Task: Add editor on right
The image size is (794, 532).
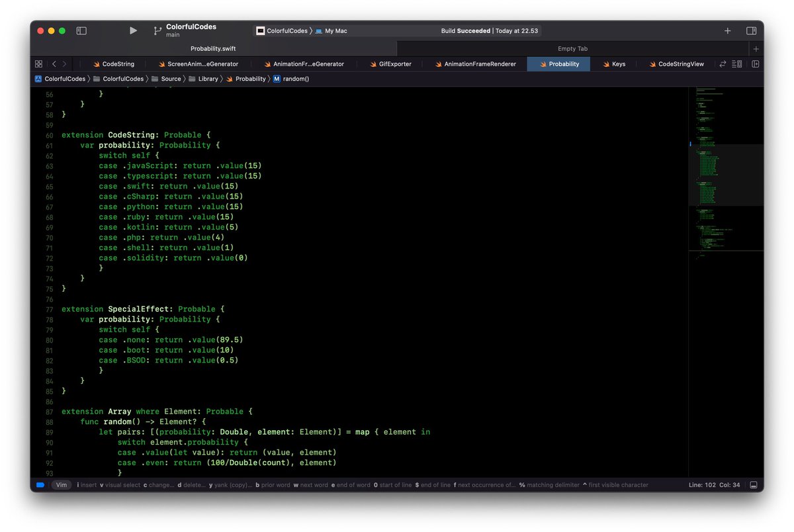Action: tap(756, 64)
